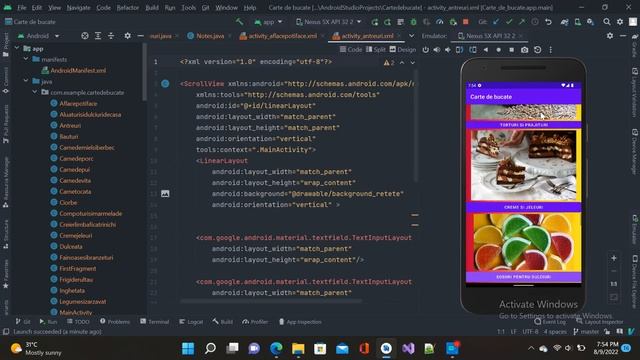Open the Refactor menu
The image size is (640, 360).
click(127, 7)
